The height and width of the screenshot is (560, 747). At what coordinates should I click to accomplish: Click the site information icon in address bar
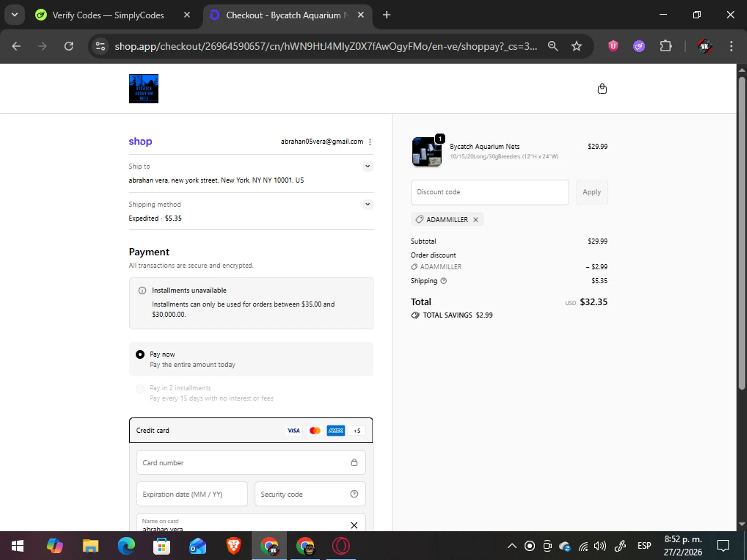[x=100, y=46]
